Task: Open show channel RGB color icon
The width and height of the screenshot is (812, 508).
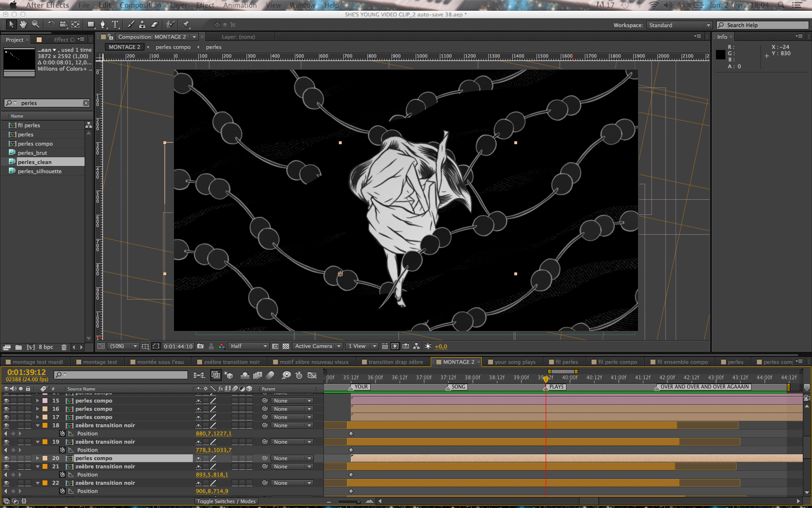Action: tap(222, 346)
